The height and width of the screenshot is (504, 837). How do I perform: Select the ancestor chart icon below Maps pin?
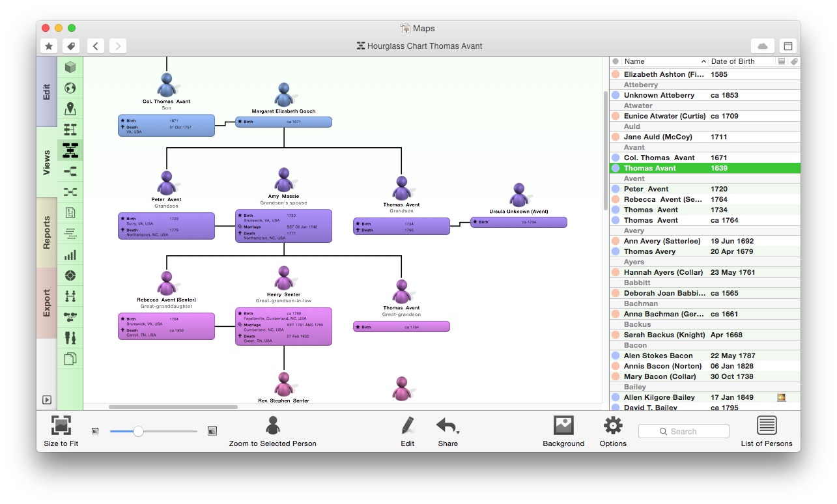(x=70, y=130)
